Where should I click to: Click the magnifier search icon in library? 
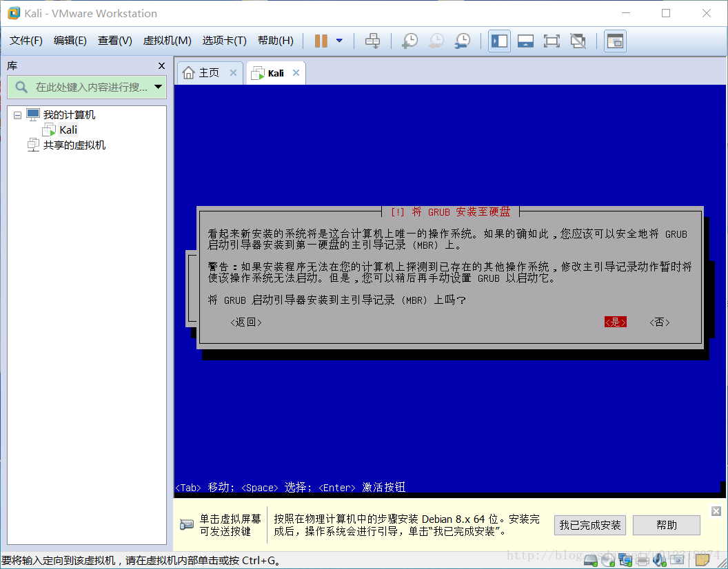pos(21,87)
